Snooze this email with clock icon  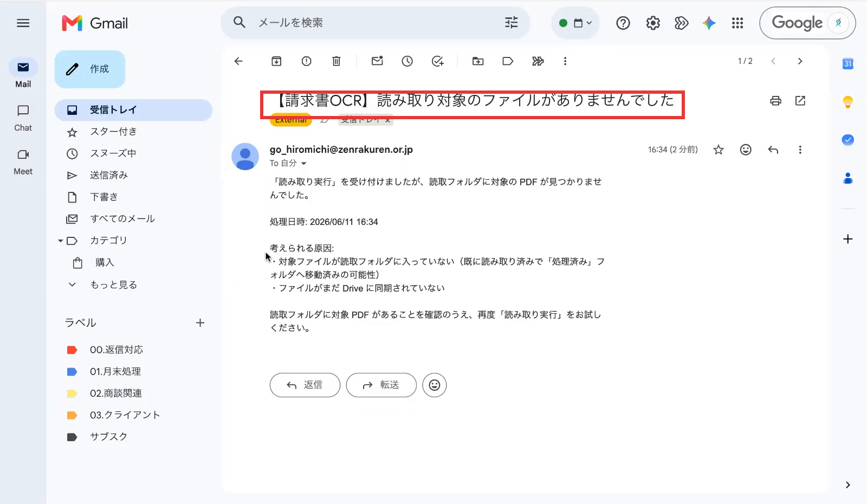[x=407, y=61]
